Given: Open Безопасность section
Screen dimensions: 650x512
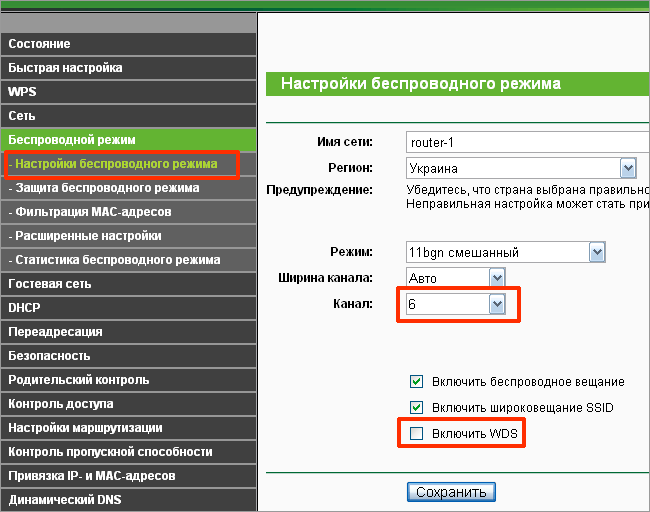Looking at the screenshot, I should 128,356.
